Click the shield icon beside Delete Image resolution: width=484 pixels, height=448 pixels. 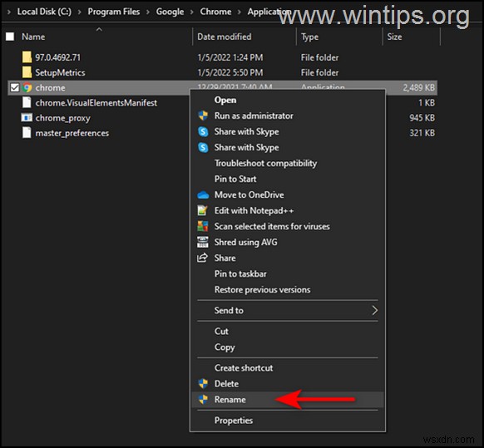click(203, 383)
